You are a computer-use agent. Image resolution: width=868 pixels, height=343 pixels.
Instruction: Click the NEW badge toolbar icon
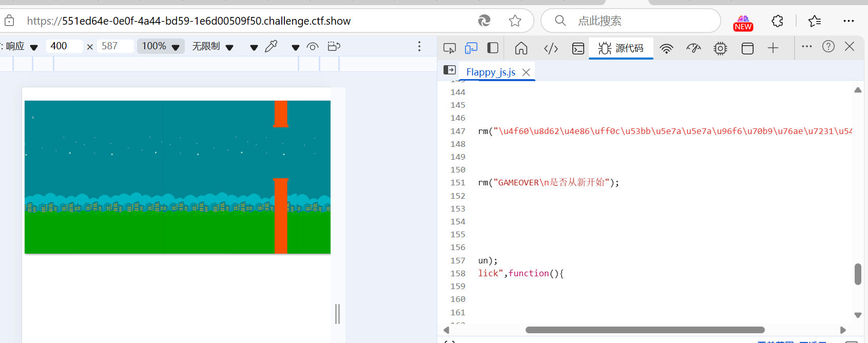[x=743, y=23]
